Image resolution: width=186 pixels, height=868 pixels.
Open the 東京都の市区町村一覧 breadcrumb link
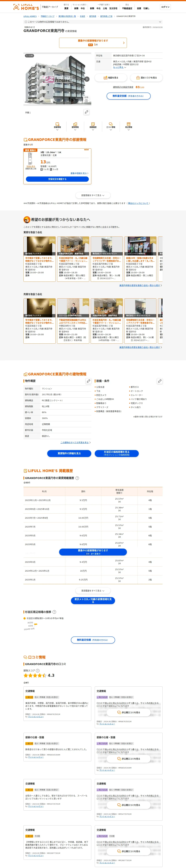pos(67,16)
